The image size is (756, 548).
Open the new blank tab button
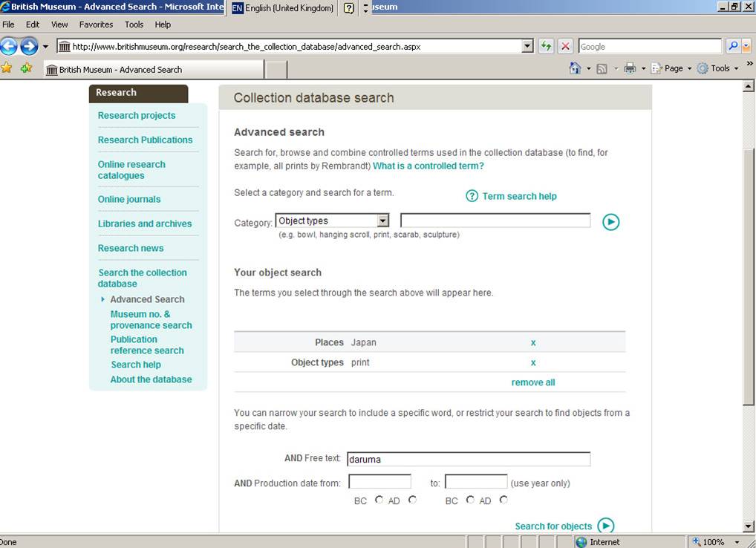(x=276, y=69)
